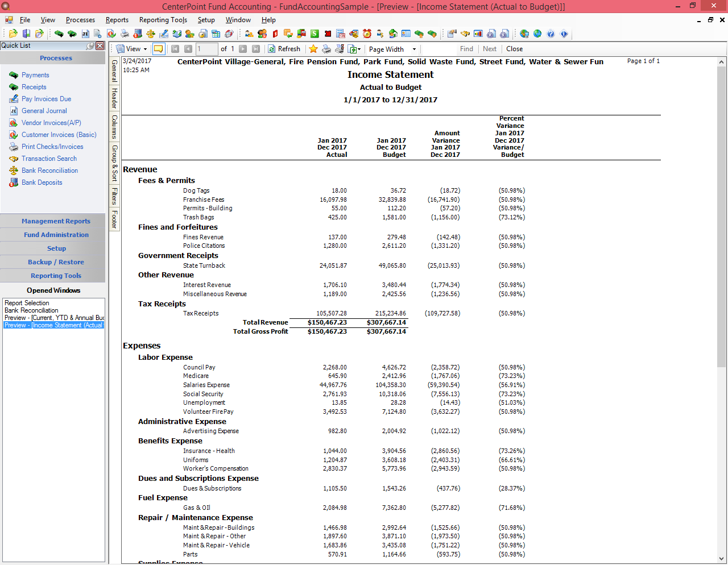Viewport: 728px width, 565px height.
Task: Click the page number input field
Action: click(x=206, y=49)
